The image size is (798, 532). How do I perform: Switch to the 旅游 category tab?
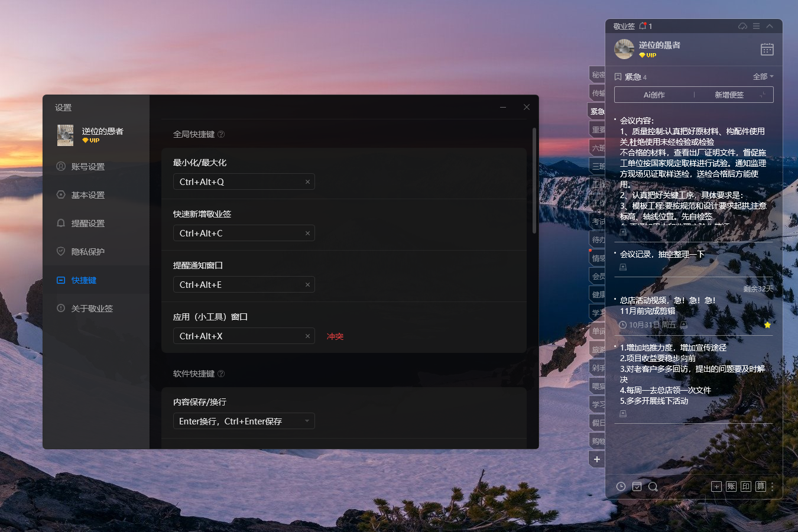(x=598, y=350)
